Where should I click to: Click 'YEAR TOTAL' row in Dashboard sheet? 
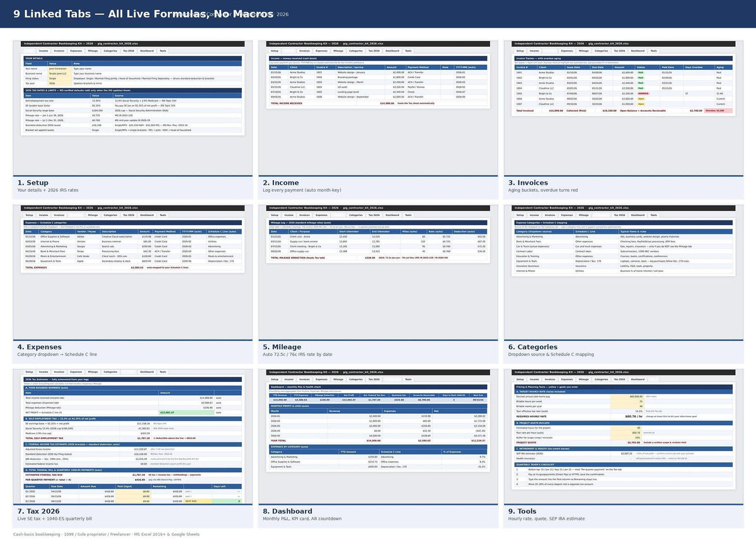[378, 440]
